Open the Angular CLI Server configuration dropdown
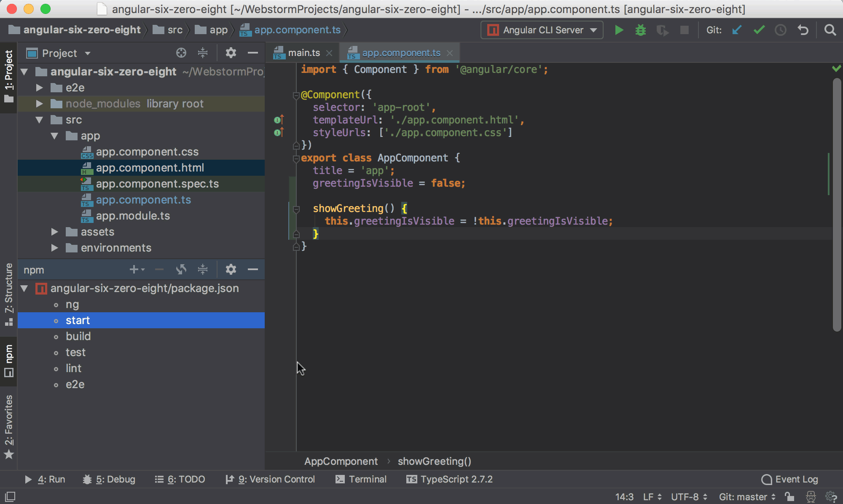This screenshot has height=504, width=843. click(x=542, y=30)
